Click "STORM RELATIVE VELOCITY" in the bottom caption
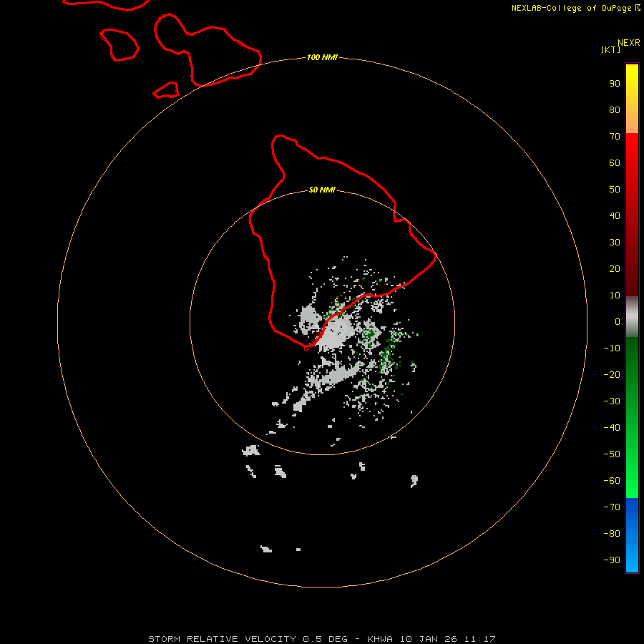Screen dimensions: 644x644 point(222,639)
